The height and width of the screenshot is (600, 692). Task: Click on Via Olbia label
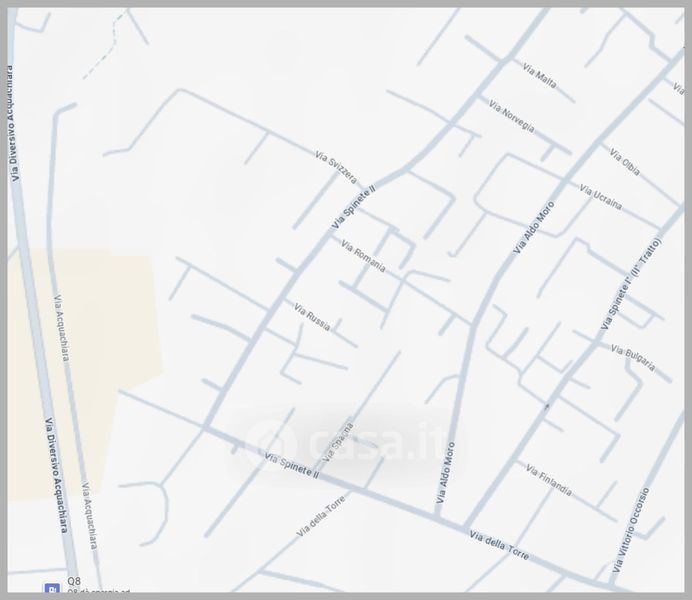click(624, 162)
